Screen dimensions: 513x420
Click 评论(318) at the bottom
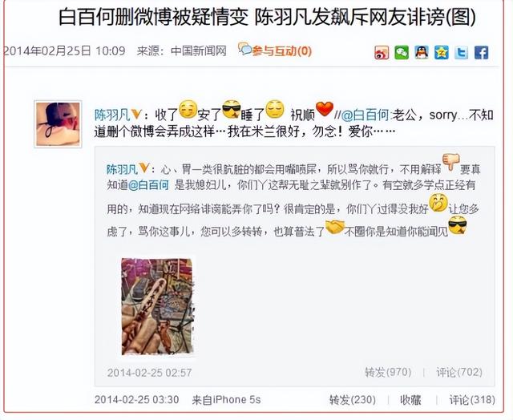click(472, 400)
